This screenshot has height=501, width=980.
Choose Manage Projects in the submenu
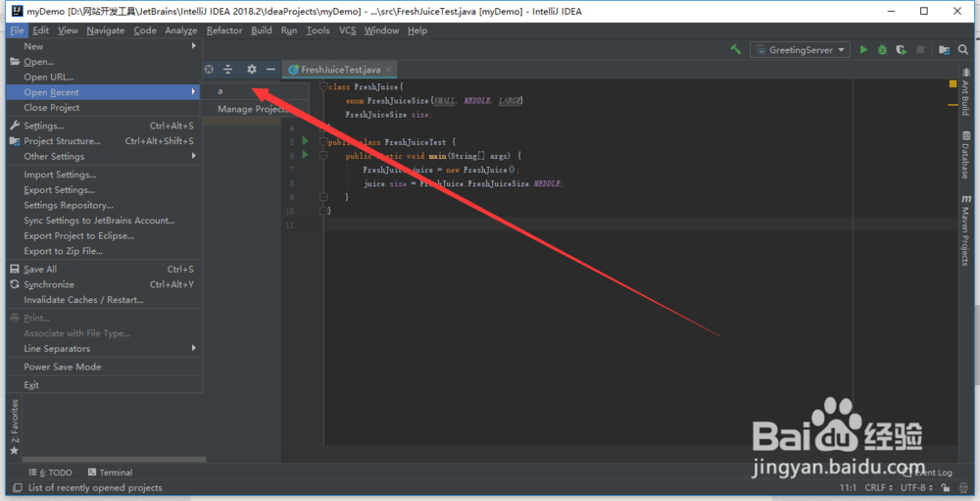pos(255,109)
